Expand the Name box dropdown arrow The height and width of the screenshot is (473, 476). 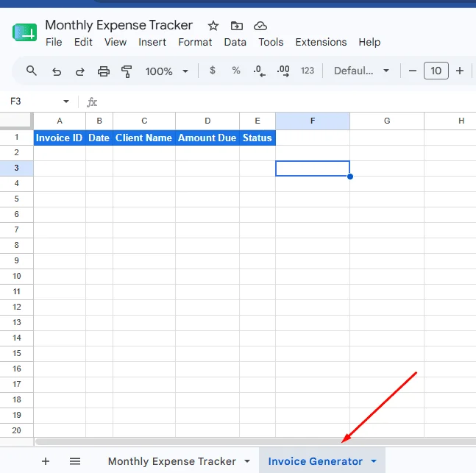pyautogui.click(x=66, y=102)
